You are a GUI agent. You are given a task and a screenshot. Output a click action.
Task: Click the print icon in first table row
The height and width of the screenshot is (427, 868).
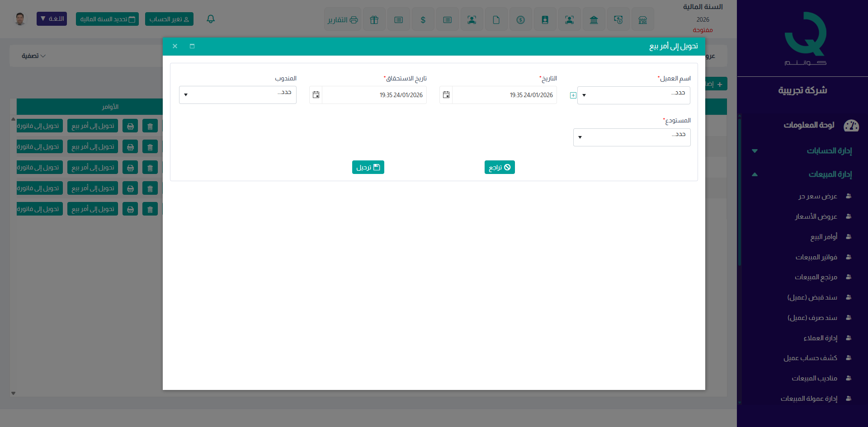(x=130, y=126)
